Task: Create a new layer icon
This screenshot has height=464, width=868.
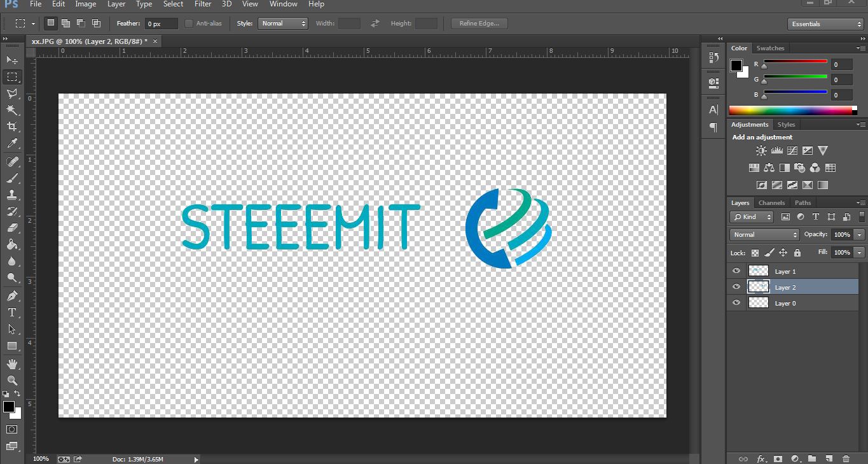Action: [x=829, y=458]
